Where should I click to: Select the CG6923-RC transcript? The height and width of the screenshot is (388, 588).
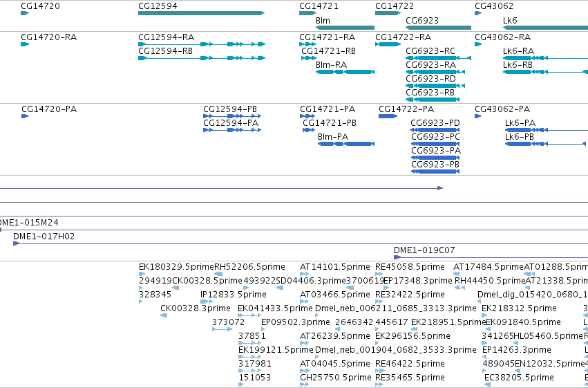coord(438,58)
